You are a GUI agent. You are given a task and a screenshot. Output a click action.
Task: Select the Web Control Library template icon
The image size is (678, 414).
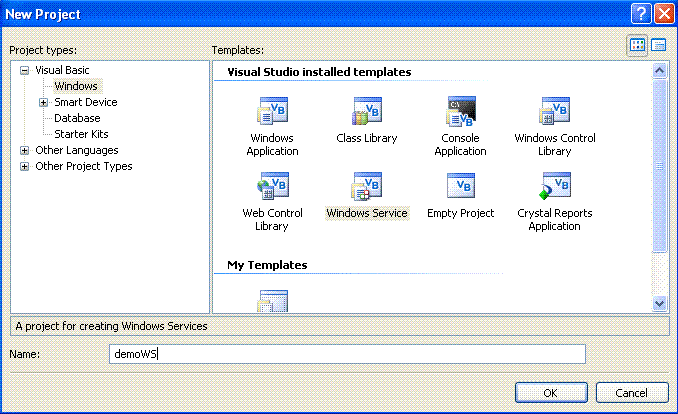click(x=272, y=186)
